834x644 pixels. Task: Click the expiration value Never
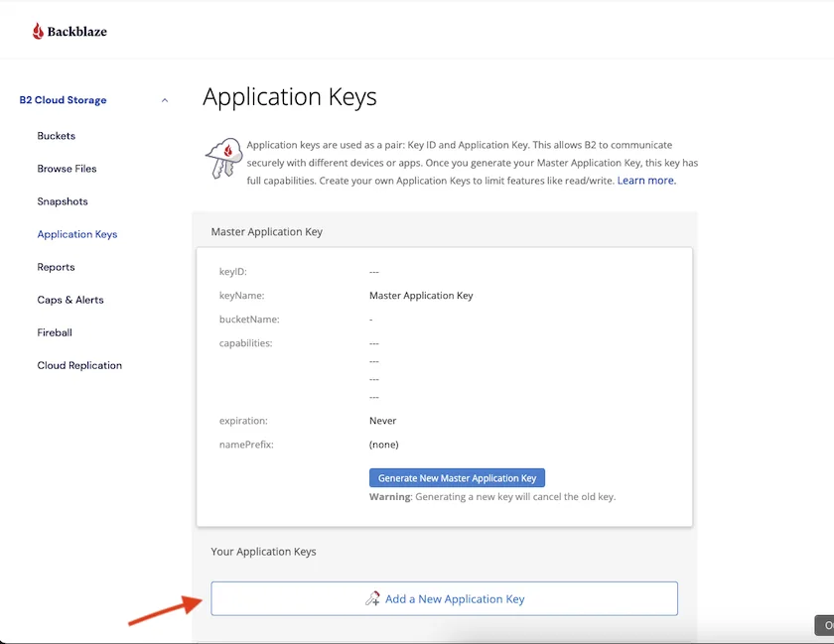coord(382,420)
